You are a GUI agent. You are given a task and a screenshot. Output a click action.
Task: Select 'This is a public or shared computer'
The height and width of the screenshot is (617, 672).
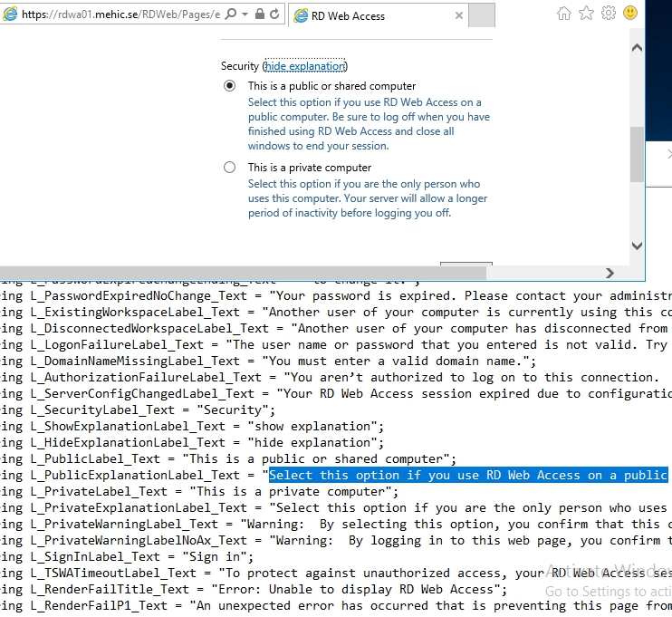pos(229,86)
